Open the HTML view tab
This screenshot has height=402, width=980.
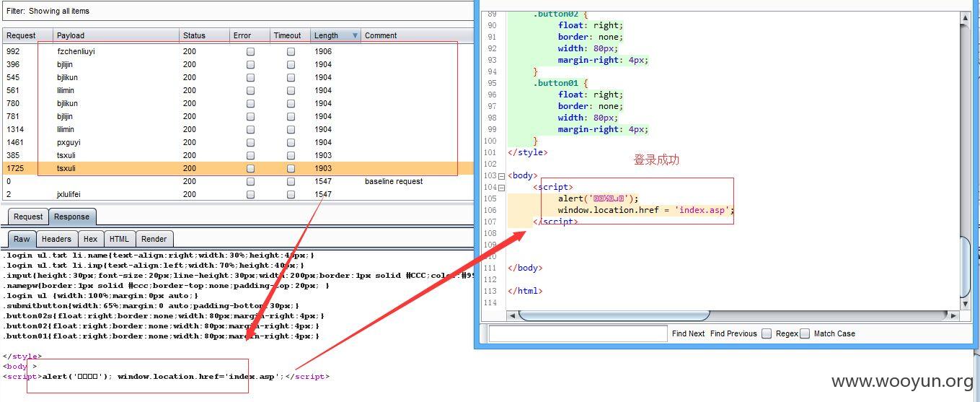click(x=119, y=239)
